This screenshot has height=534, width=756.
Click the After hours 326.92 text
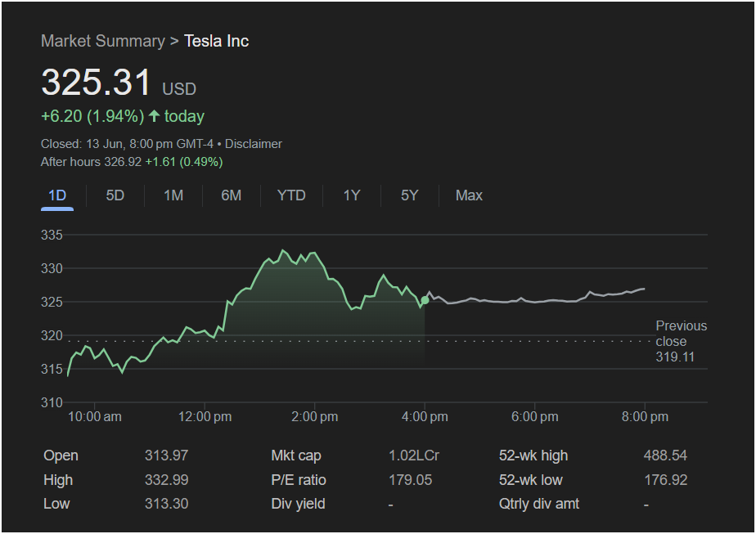pyautogui.click(x=91, y=162)
